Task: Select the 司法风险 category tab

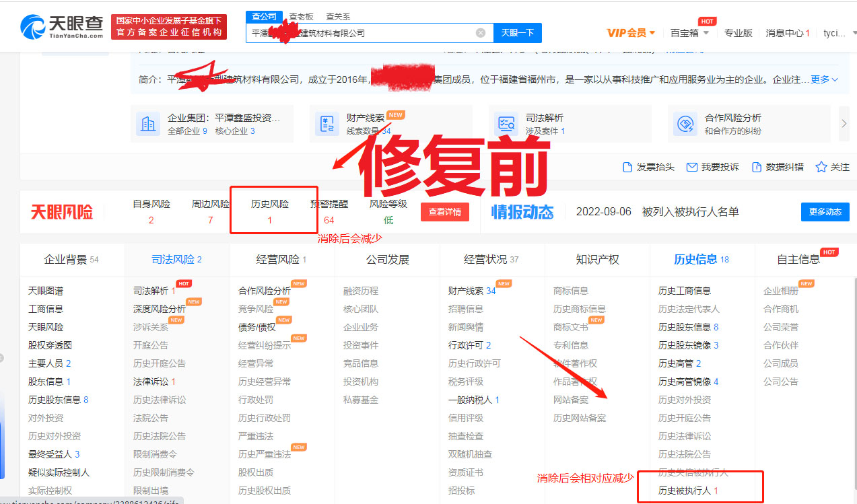Action: [176, 260]
